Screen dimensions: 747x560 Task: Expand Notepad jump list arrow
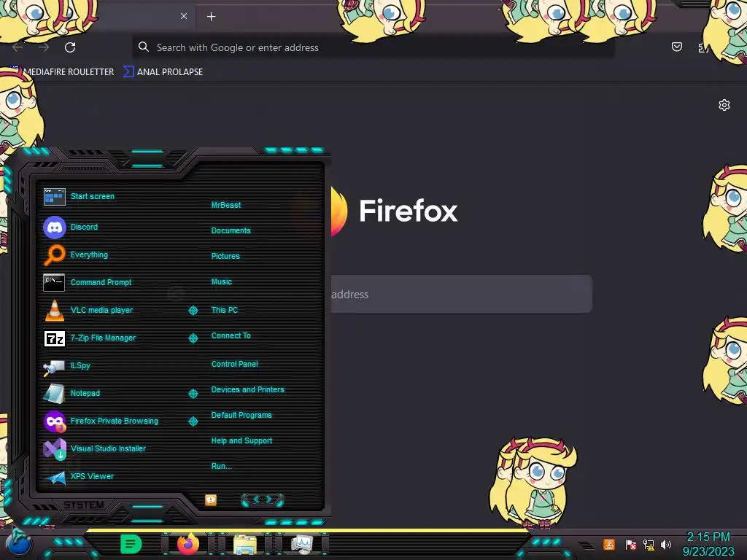click(x=193, y=393)
